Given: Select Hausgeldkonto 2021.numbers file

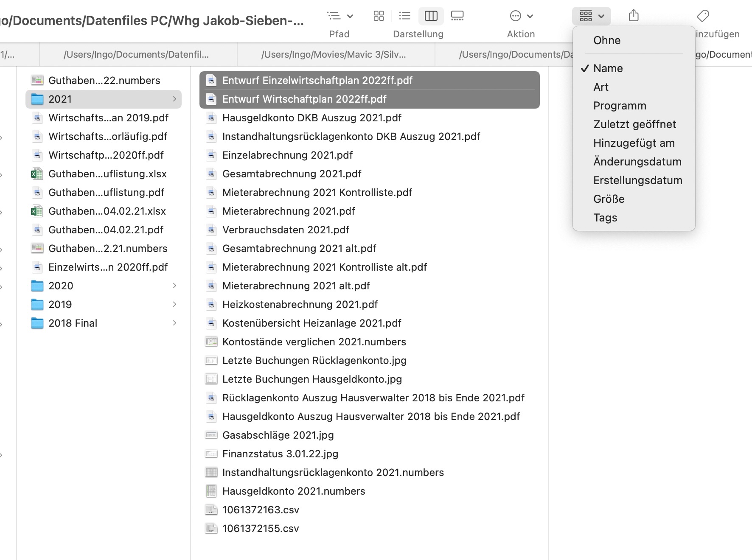Looking at the screenshot, I should [x=293, y=491].
